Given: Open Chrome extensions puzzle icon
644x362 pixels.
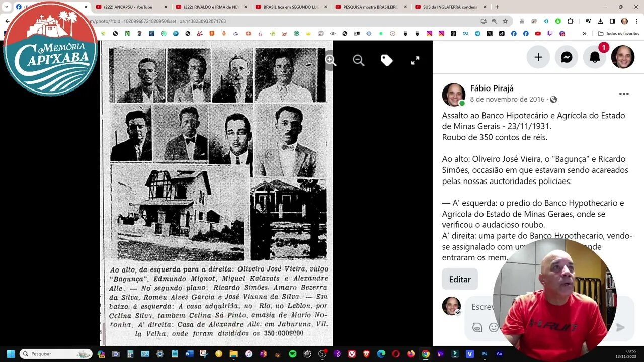Looking at the screenshot, I should pyautogui.click(x=570, y=21).
